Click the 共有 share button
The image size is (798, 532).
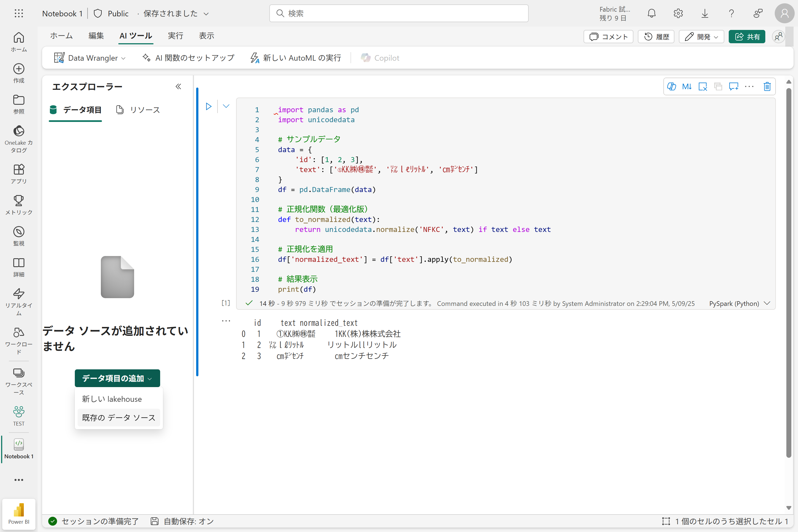point(747,37)
